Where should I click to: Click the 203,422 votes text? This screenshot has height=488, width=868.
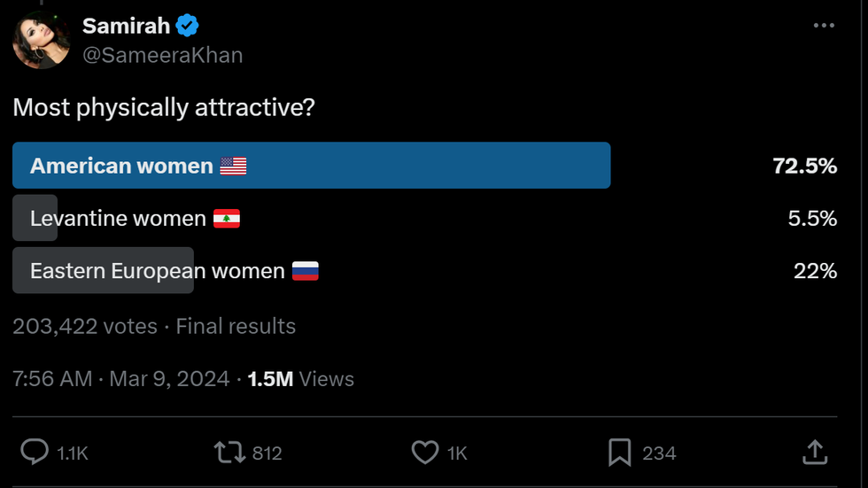85,326
